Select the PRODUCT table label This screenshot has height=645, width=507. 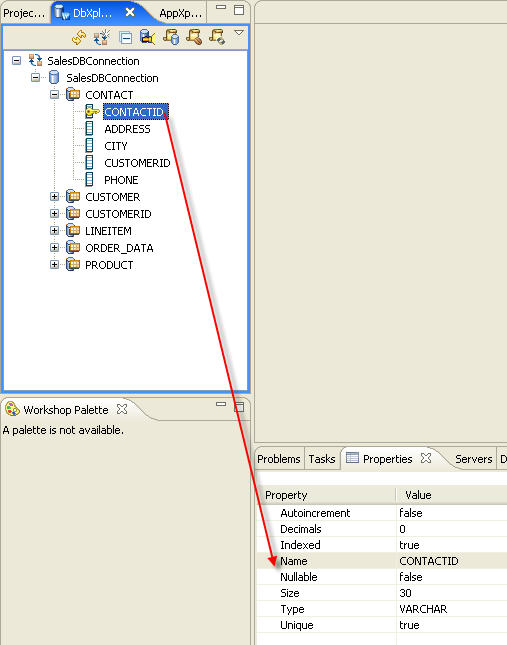tap(109, 265)
